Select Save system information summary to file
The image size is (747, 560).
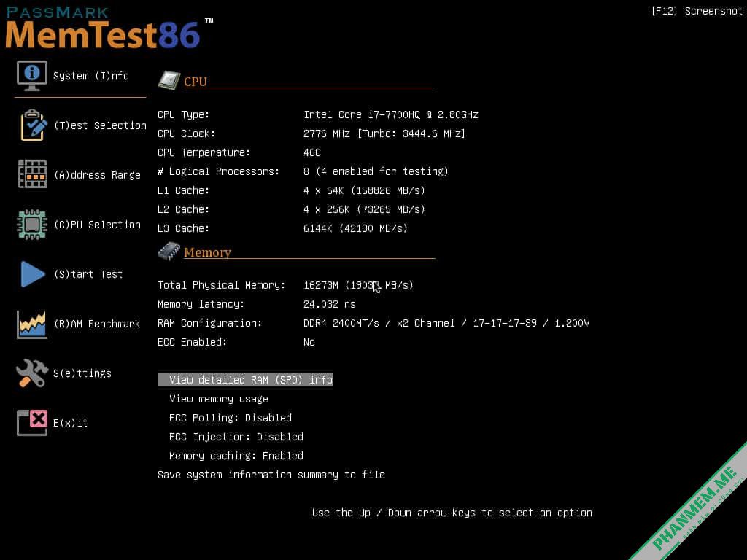pyautogui.click(x=271, y=475)
